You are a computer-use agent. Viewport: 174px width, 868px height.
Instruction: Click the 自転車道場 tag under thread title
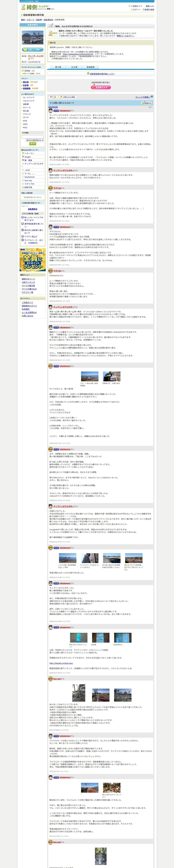pos(53,107)
